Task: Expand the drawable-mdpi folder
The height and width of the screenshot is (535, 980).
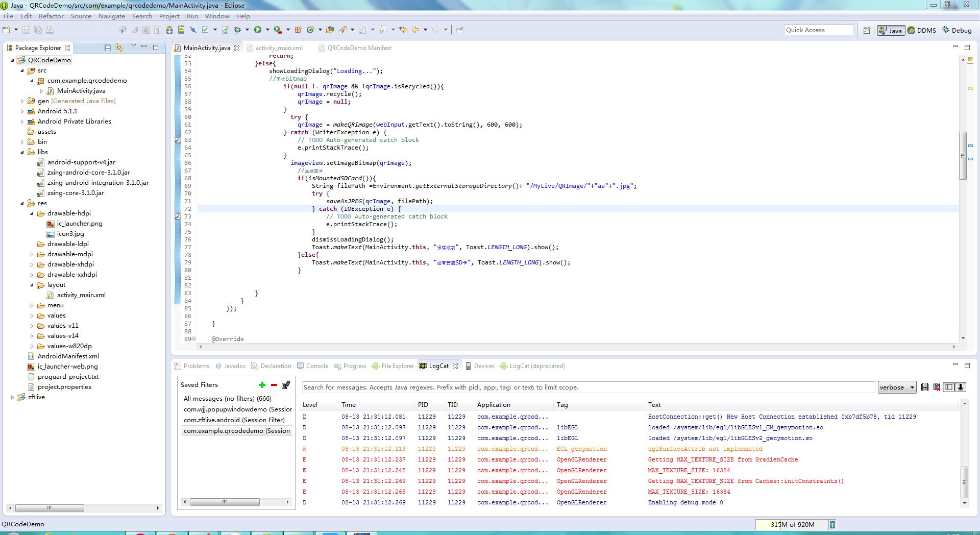Action: (32, 254)
